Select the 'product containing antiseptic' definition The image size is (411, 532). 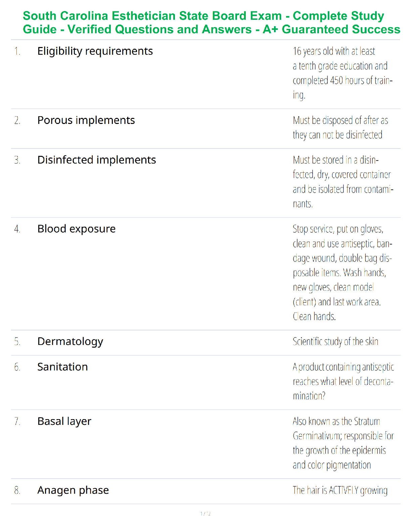pyautogui.click(x=343, y=381)
